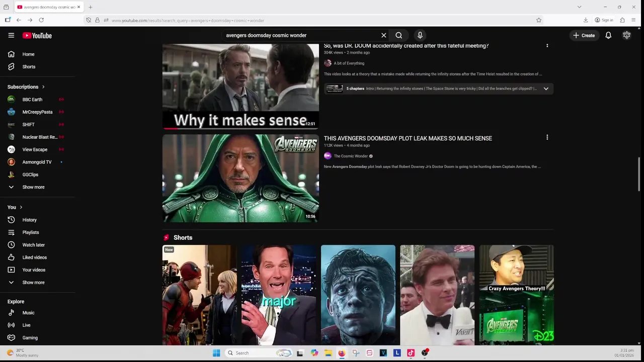Screen dimensions: 644x362
Task: Open the Create button menu
Action: pyautogui.click(x=584, y=35)
